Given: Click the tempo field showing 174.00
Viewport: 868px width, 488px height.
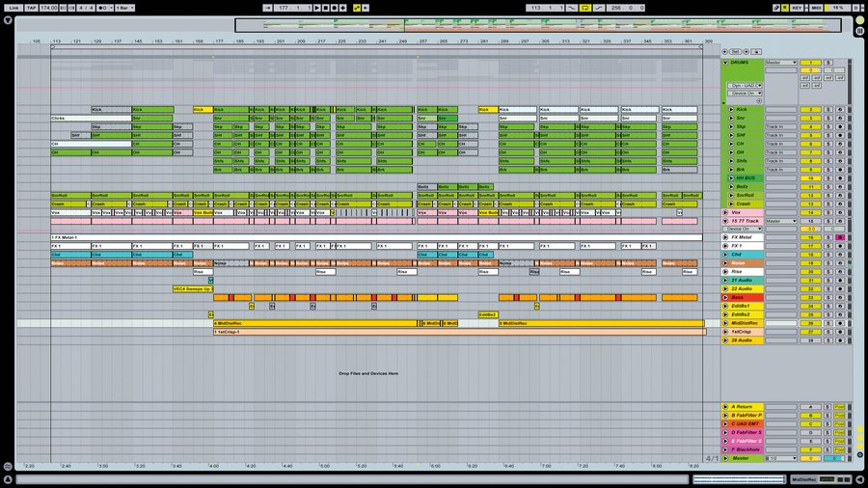Looking at the screenshot, I should point(48,7).
